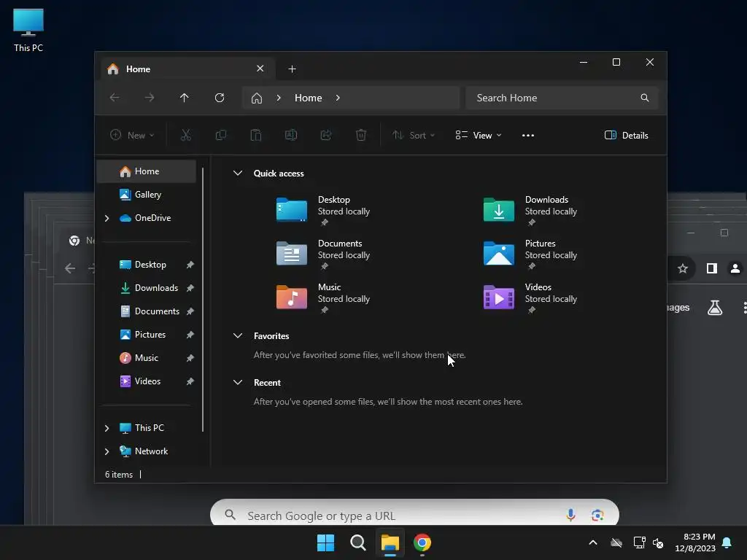Viewport: 747px width, 560px height.
Task: Click Chrome's Search Google or type a URL box
Action: coord(414,513)
